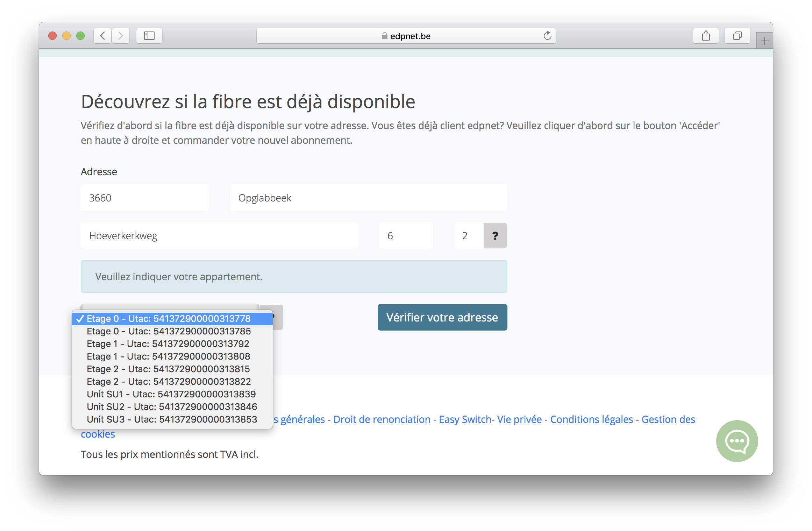This screenshot has width=812, height=531.
Task: Click 'Tous les prix mentionnés sont TVA incl.'
Action: 170,454
